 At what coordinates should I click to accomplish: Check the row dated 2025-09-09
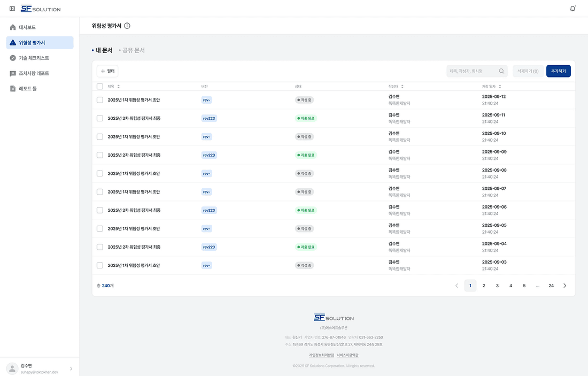[100, 155]
